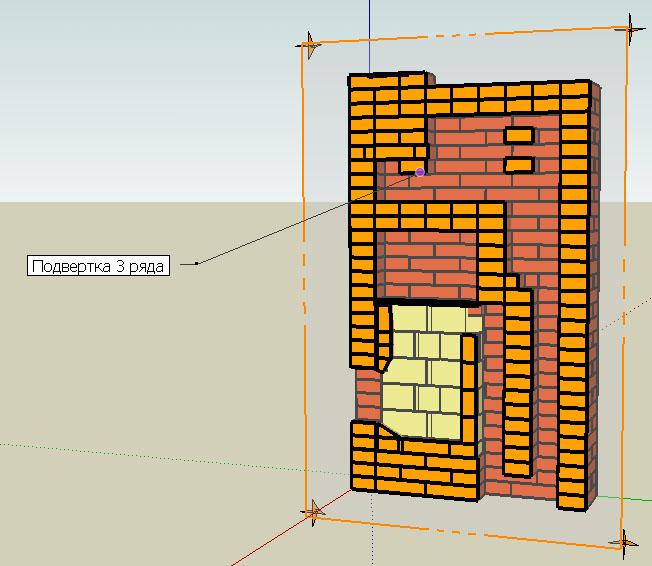Image resolution: width=652 pixels, height=566 pixels.
Task: Select the 'Подвертка 3 ряда' text label
Action: point(99,266)
